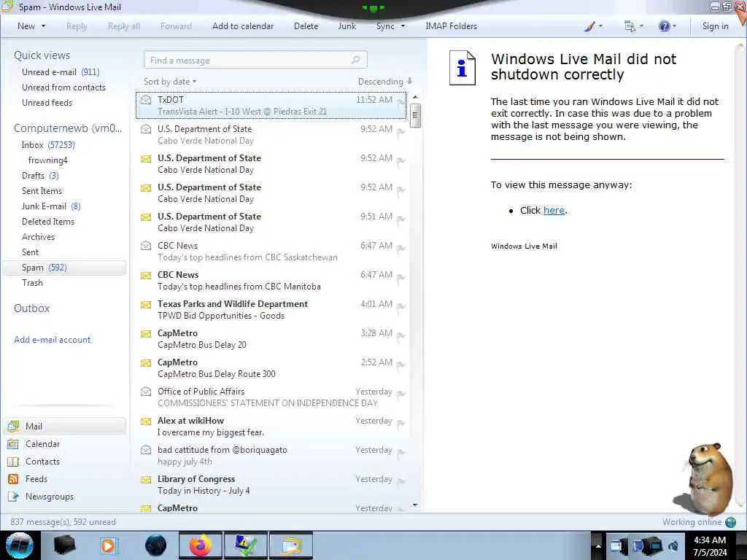
Task: Toggle flag on CapMetro Bus Delay 20 message
Action: 400,337
